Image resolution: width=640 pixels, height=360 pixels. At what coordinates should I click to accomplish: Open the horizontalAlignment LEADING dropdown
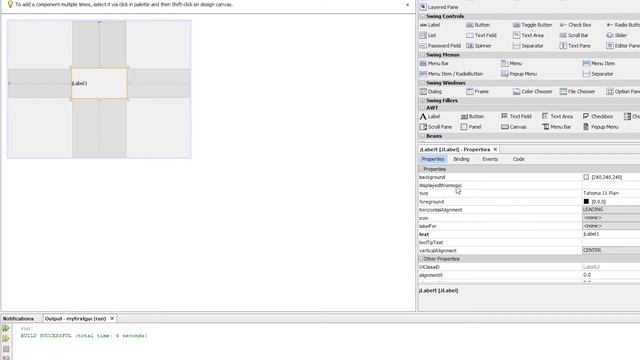pyautogui.click(x=611, y=209)
